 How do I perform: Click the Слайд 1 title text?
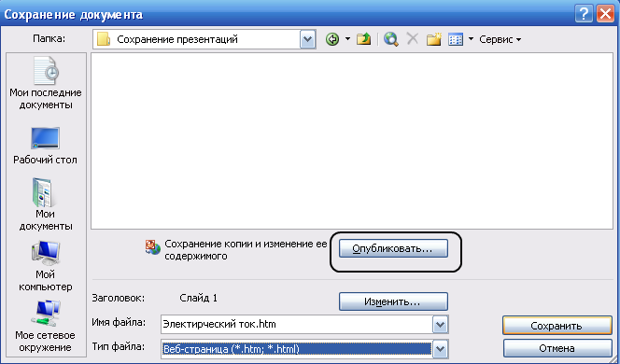click(198, 298)
